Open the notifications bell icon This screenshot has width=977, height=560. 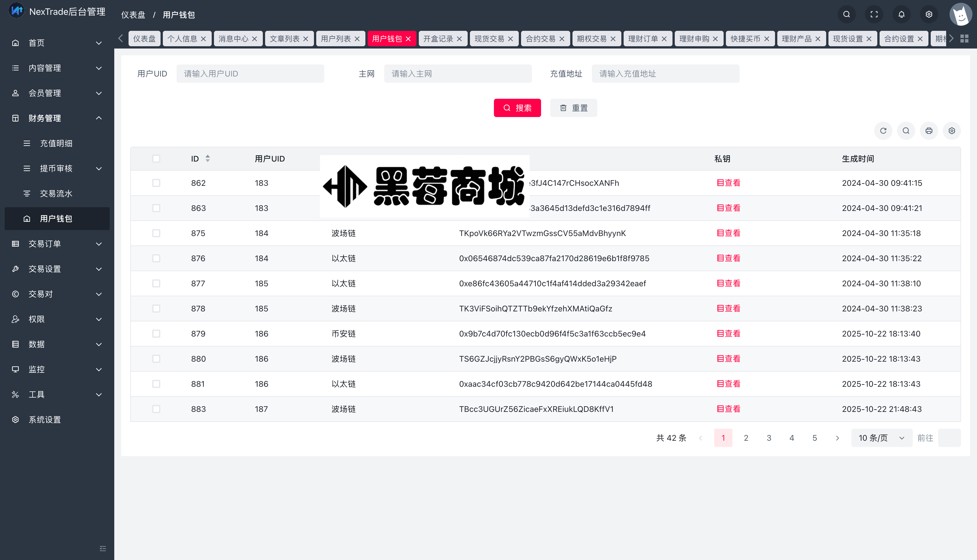(902, 14)
